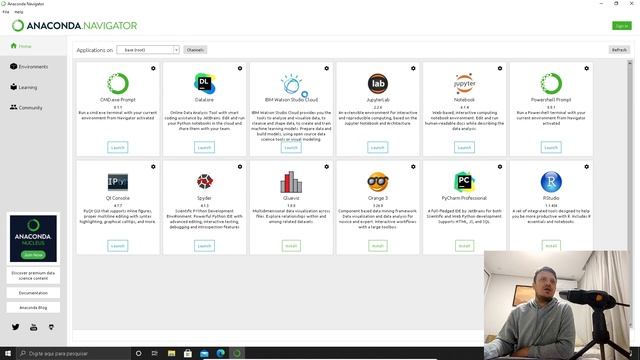Open settings gear on DataLore card

pyautogui.click(x=240, y=68)
